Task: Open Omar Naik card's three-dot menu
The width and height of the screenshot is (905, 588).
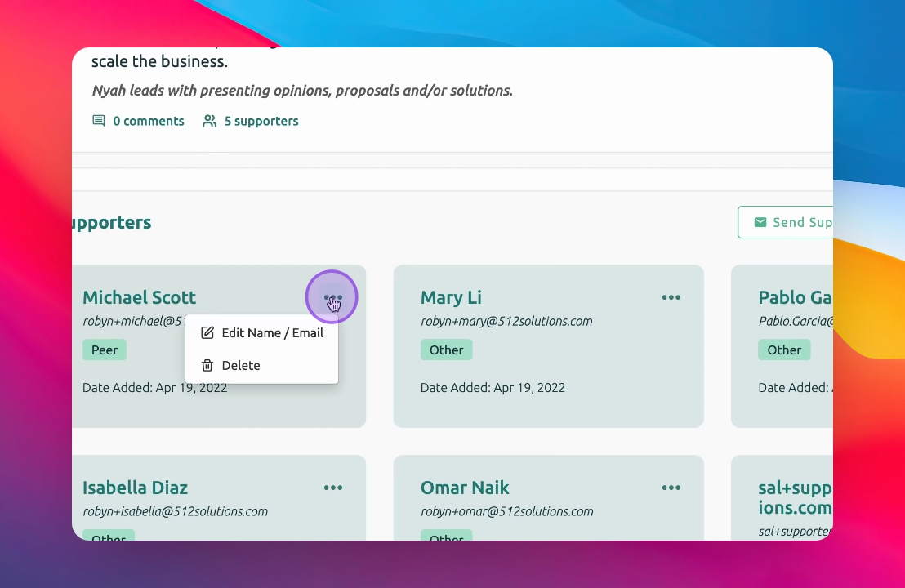Action: [671, 488]
